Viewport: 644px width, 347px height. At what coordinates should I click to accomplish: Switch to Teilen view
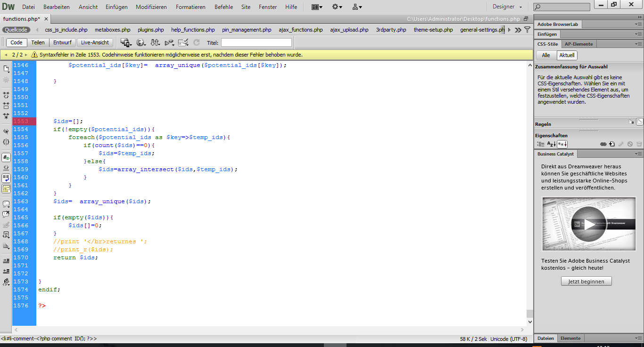point(38,42)
